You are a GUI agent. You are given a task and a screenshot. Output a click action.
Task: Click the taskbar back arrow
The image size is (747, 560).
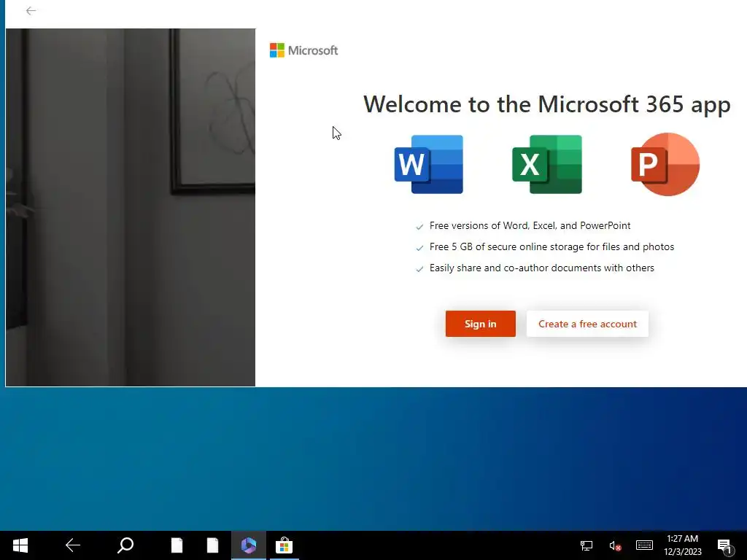tap(72, 545)
